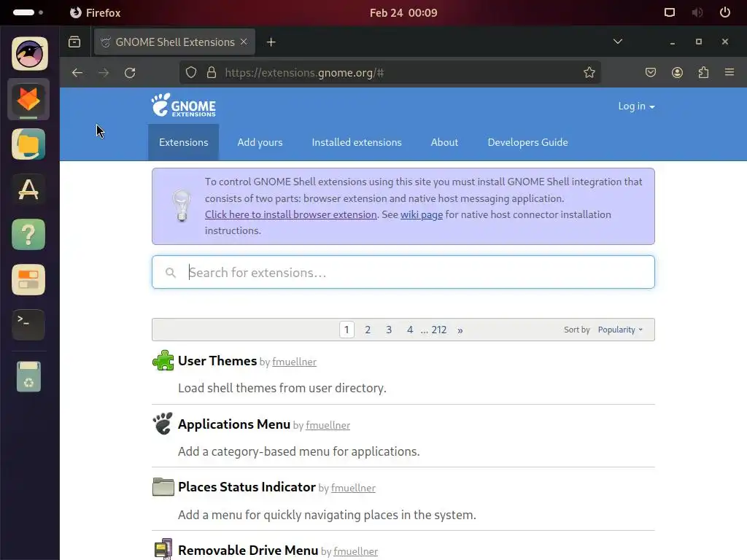The width and height of the screenshot is (747, 560).
Task: Open the About tab
Action: (x=444, y=142)
